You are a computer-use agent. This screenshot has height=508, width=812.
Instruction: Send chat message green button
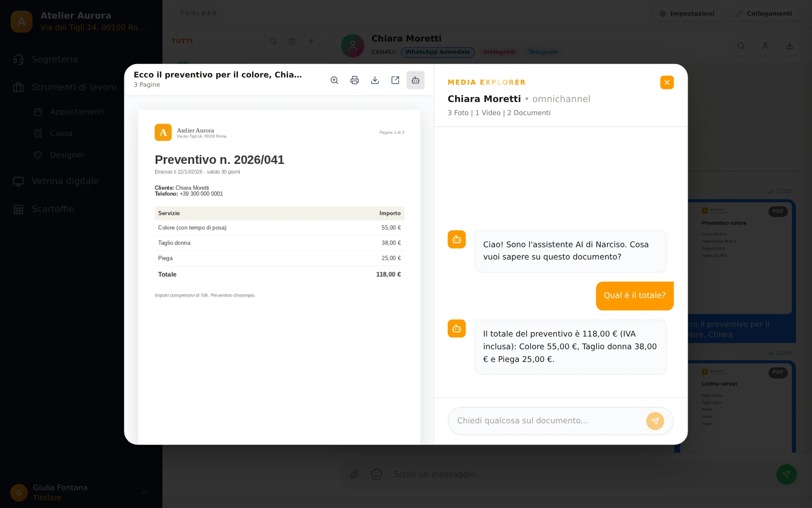786,474
